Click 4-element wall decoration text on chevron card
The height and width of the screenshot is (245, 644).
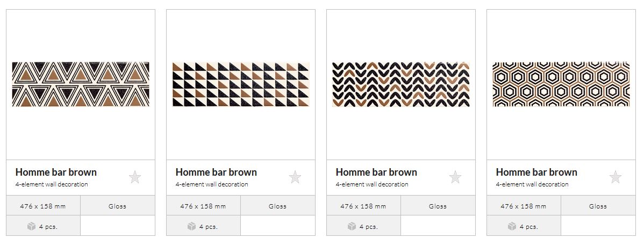[372, 184]
